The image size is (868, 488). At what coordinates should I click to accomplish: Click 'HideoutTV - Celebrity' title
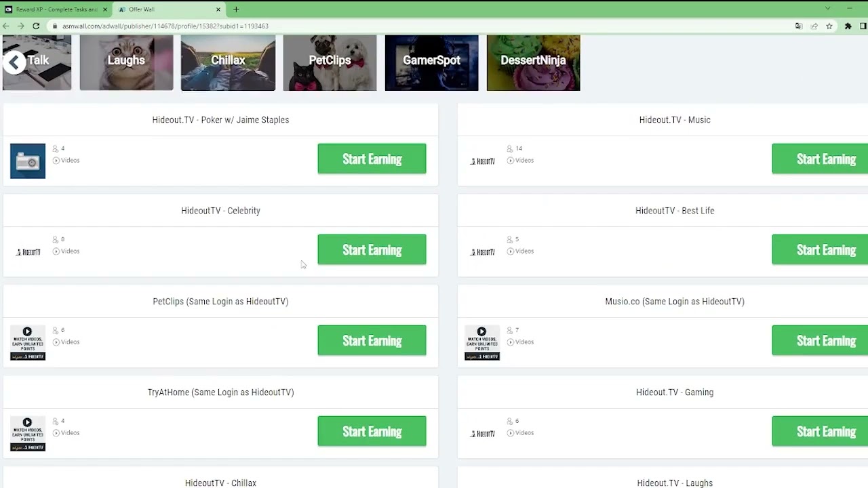(x=220, y=211)
